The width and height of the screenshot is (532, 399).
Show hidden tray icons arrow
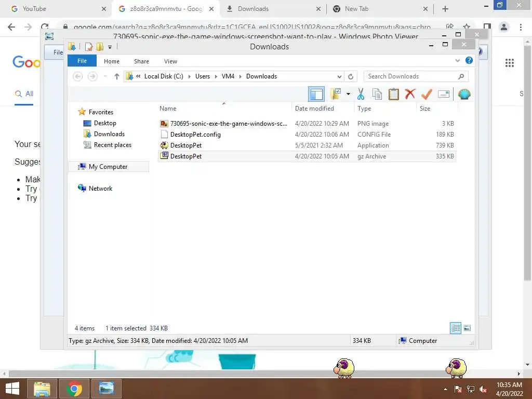pos(445,389)
